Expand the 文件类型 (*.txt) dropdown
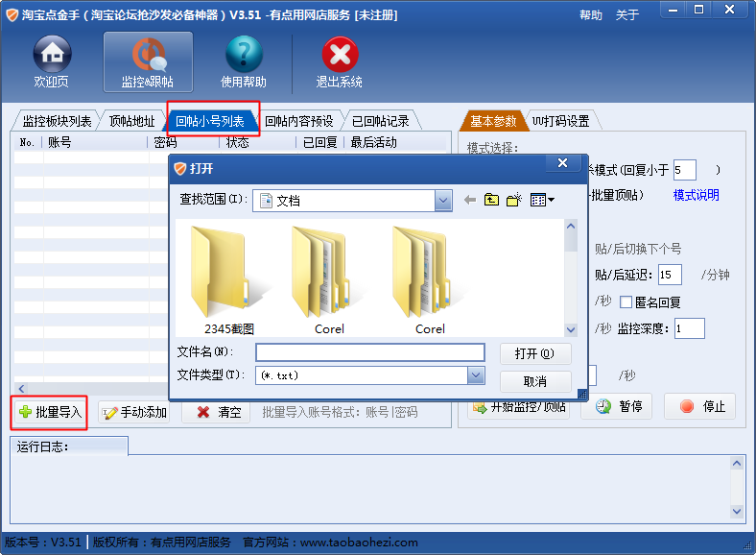The image size is (756, 555). click(476, 375)
